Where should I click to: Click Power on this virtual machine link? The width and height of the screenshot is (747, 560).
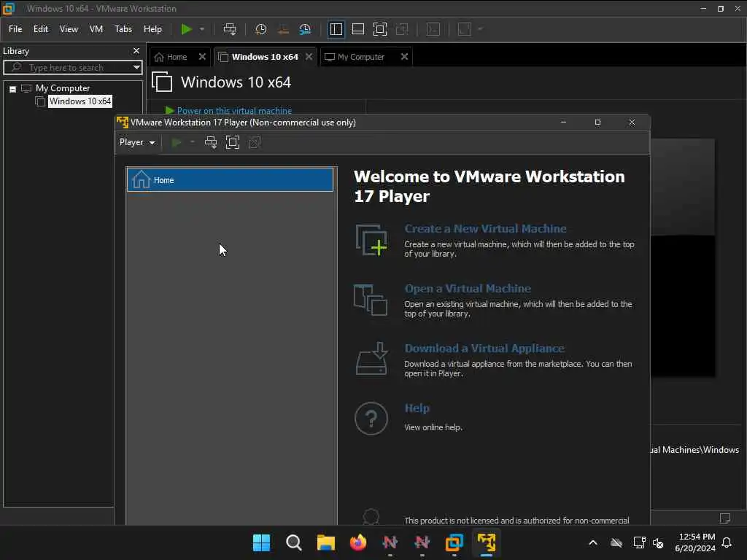234,111
